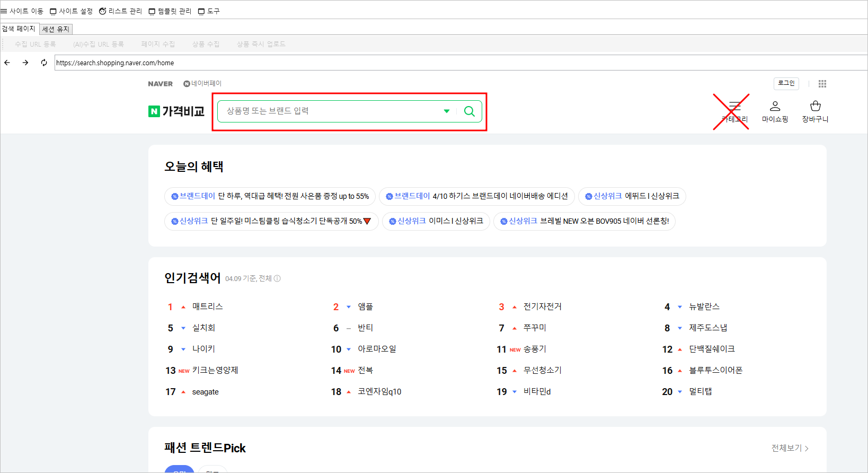Click the 상품 수집 toolbar button
This screenshot has width=868, height=473.
click(206, 44)
